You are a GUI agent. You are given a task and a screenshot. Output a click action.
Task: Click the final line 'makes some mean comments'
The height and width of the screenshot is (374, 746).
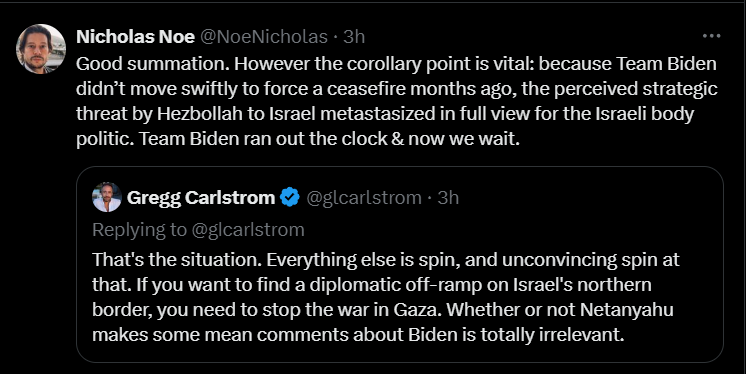tap(358, 335)
